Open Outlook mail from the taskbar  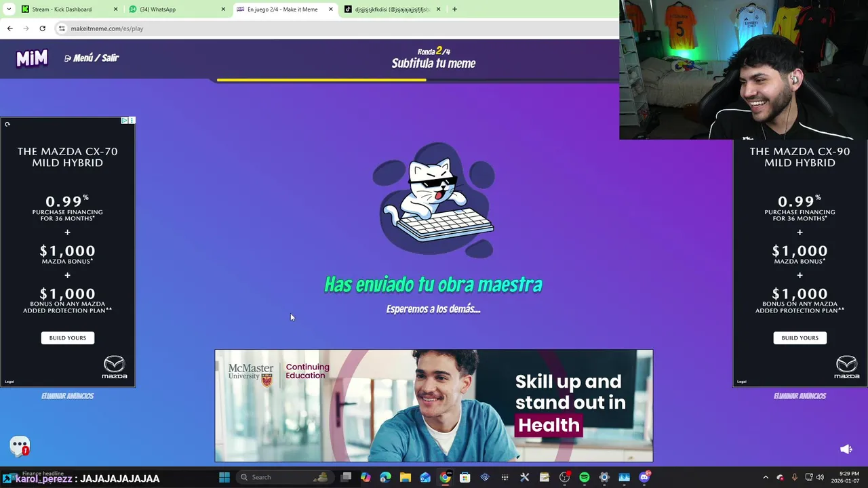425,477
